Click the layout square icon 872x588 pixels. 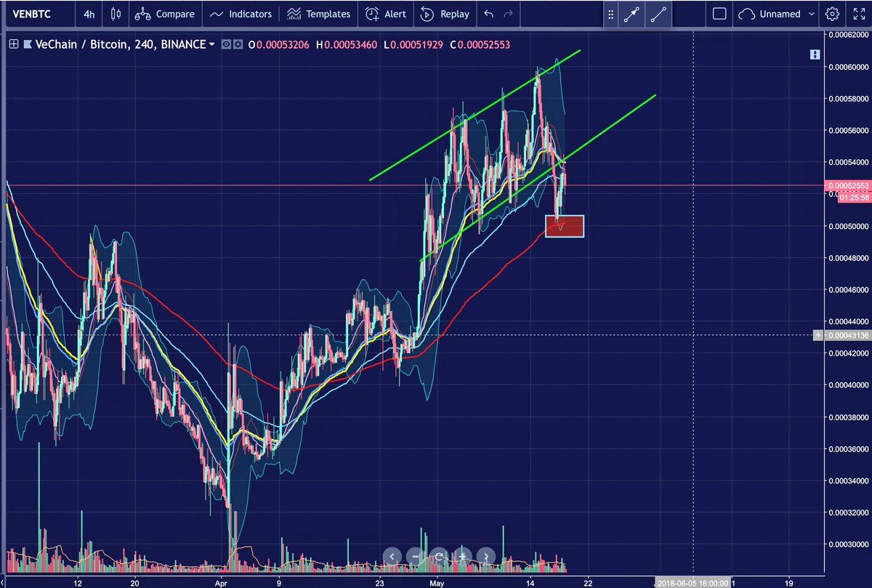[x=719, y=14]
